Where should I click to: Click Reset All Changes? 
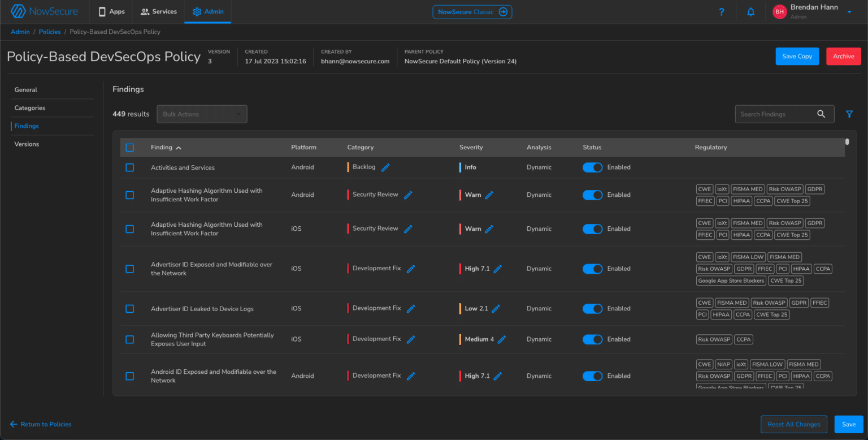pos(794,424)
